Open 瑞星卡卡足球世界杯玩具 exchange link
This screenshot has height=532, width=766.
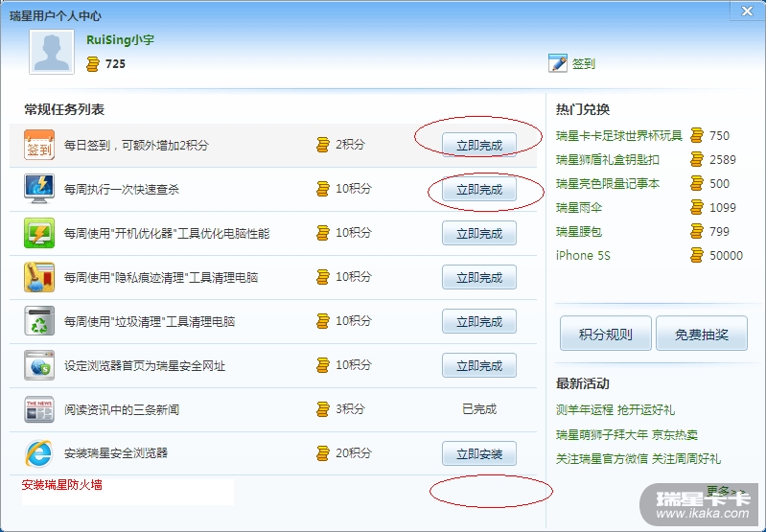pyautogui.click(x=619, y=136)
